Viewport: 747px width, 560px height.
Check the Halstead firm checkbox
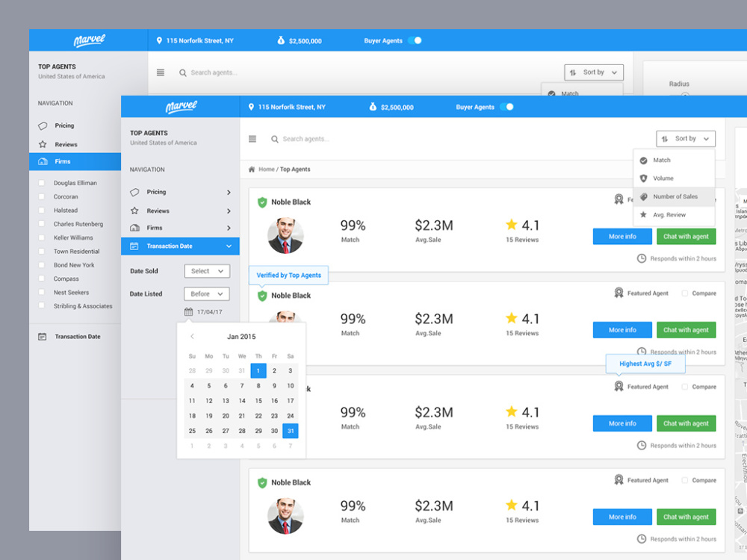[x=41, y=210]
